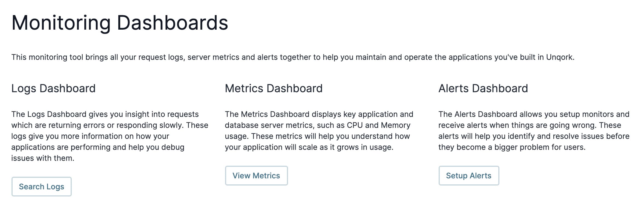This screenshot has height=208, width=644.
Task: Click the line "applications are performing and help you debug"
Action: click(x=98, y=147)
